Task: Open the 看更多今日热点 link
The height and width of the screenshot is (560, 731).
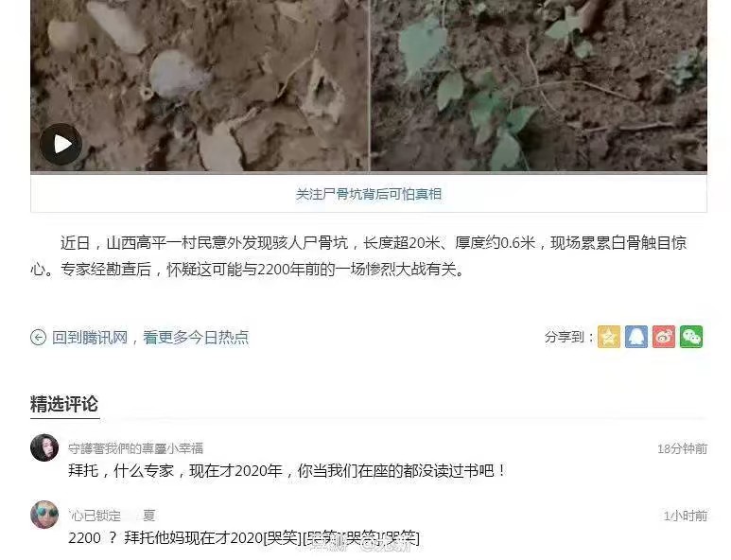Action: pyautogui.click(x=196, y=337)
